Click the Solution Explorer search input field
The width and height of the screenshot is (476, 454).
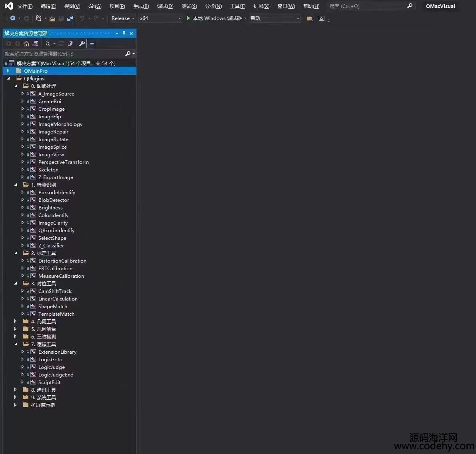[x=64, y=54]
